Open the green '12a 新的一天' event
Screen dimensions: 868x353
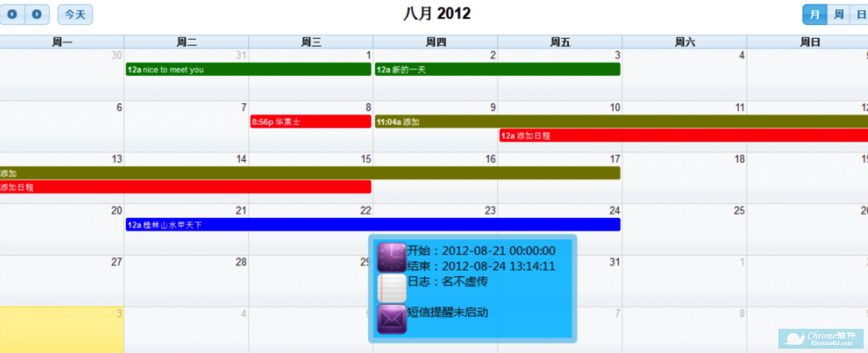[497, 69]
